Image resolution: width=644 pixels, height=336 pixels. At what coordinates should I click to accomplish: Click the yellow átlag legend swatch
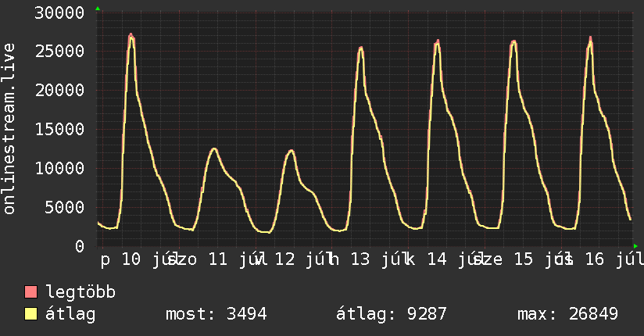pyautogui.click(x=30, y=313)
